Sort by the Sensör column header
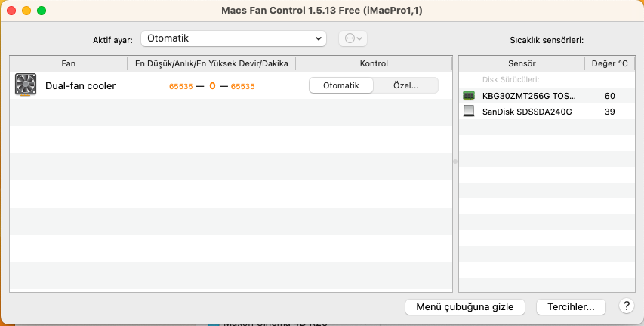644x326 pixels. pos(522,64)
